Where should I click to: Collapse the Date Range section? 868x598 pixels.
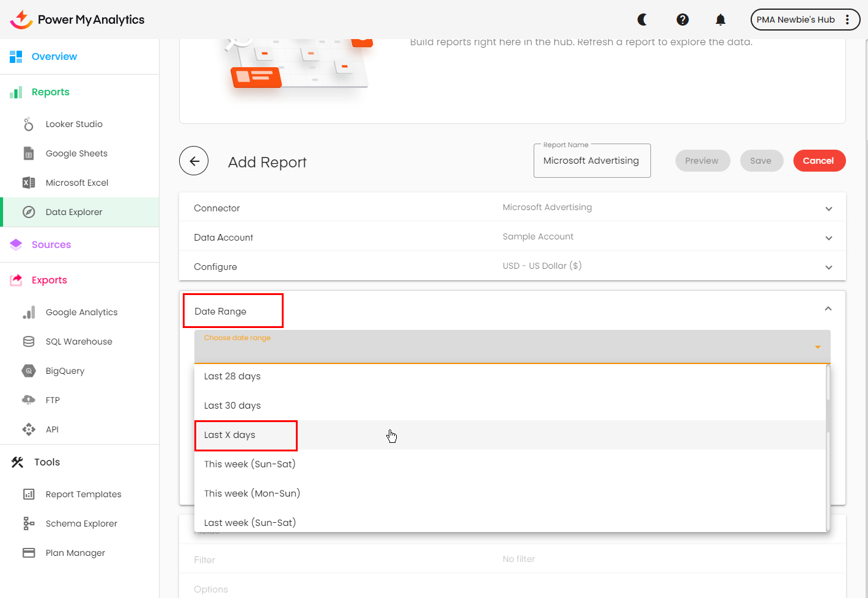tap(828, 309)
